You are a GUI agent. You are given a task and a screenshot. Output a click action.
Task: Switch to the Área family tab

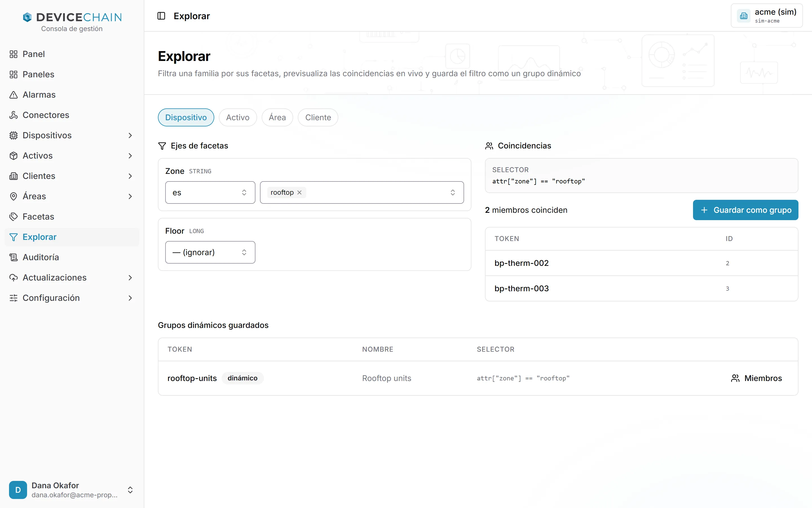pos(277,117)
